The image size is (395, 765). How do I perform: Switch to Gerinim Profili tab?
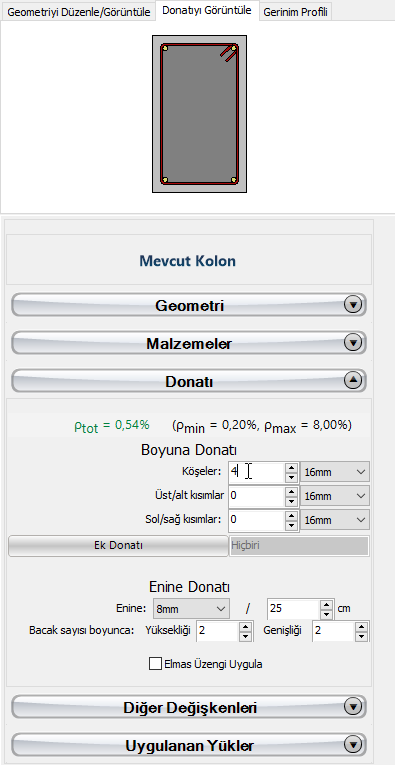tap(296, 12)
